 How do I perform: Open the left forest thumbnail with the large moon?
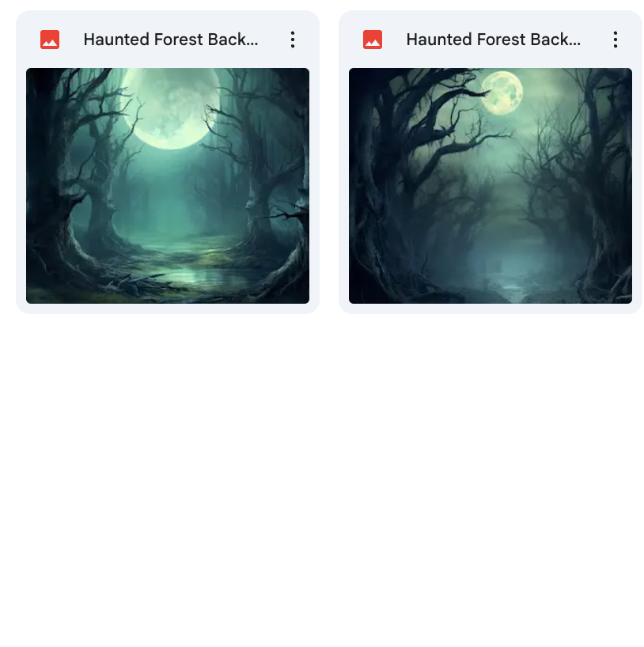click(168, 186)
